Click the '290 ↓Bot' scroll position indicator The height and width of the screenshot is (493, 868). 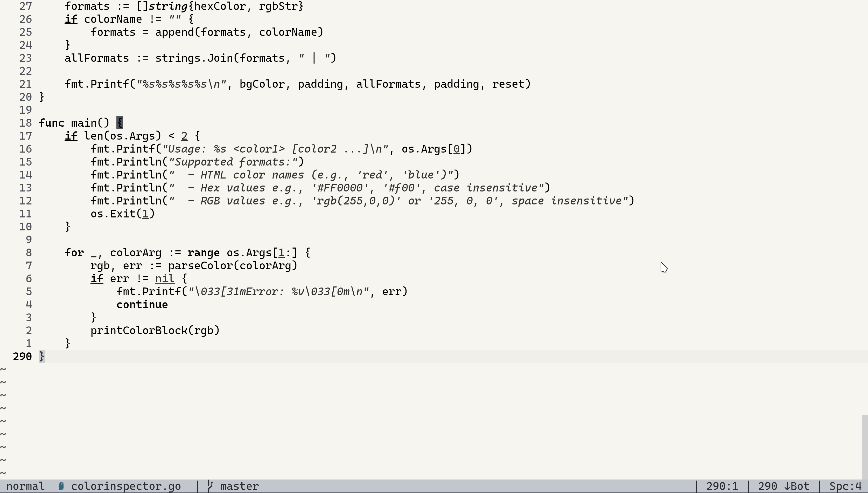pyautogui.click(x=784, y=486)
